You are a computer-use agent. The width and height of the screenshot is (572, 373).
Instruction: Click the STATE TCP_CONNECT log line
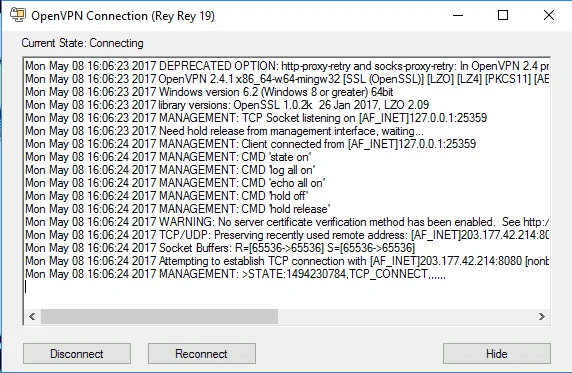click(x=235, y=274)
